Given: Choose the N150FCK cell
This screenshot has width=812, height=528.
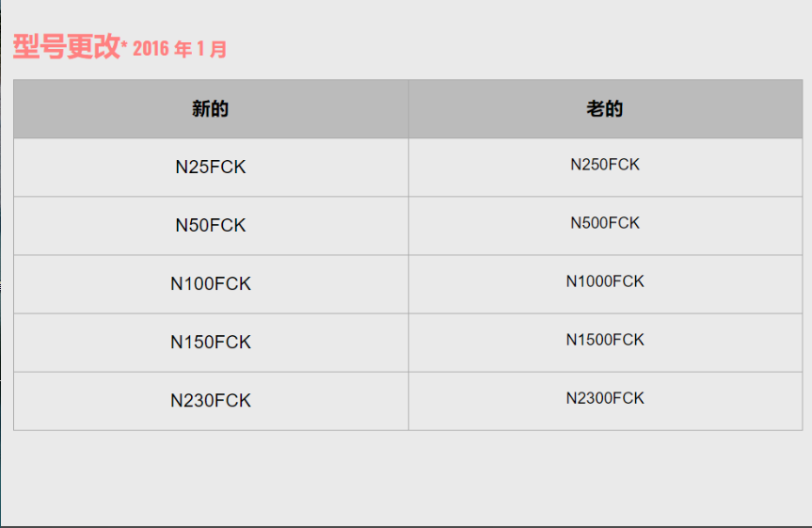Looking at the screenshot, I should (211, 342).
